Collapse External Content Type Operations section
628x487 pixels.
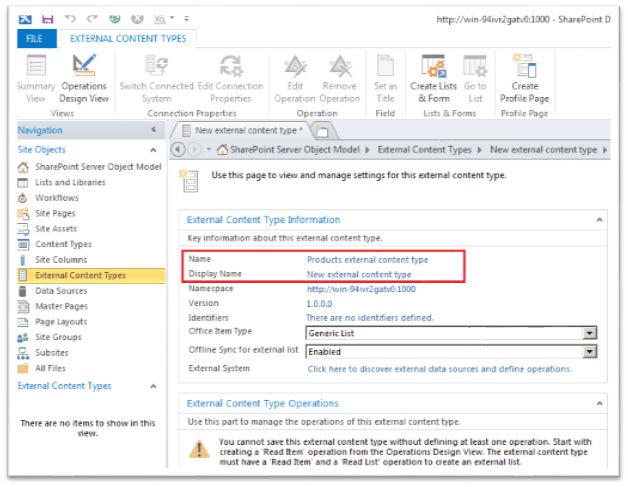pyautogui.click(x=599, y=403)
